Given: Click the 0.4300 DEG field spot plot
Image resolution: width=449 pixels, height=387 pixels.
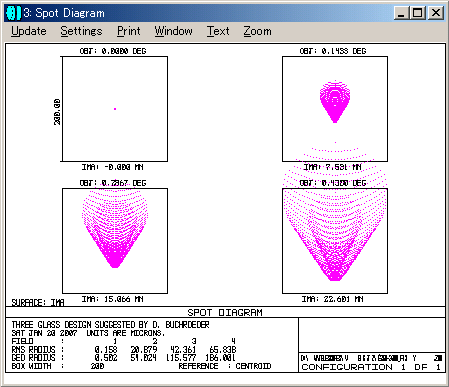Looking at the screenshot, I should 335,241.
